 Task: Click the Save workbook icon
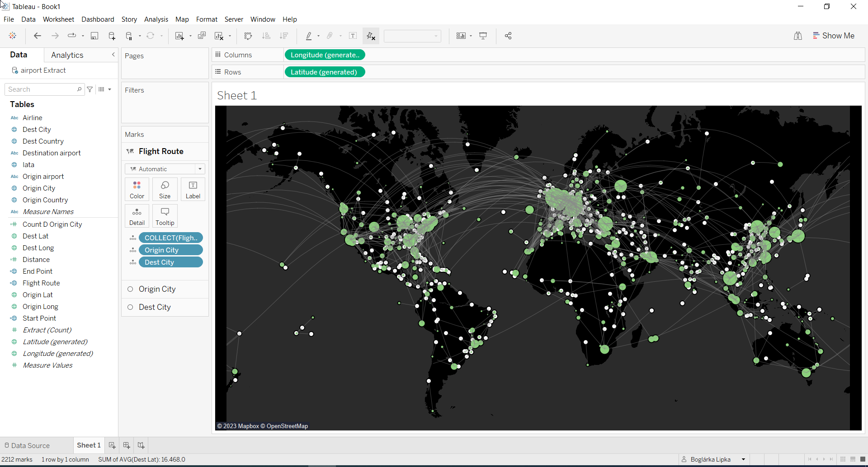[x=94, y=36]
